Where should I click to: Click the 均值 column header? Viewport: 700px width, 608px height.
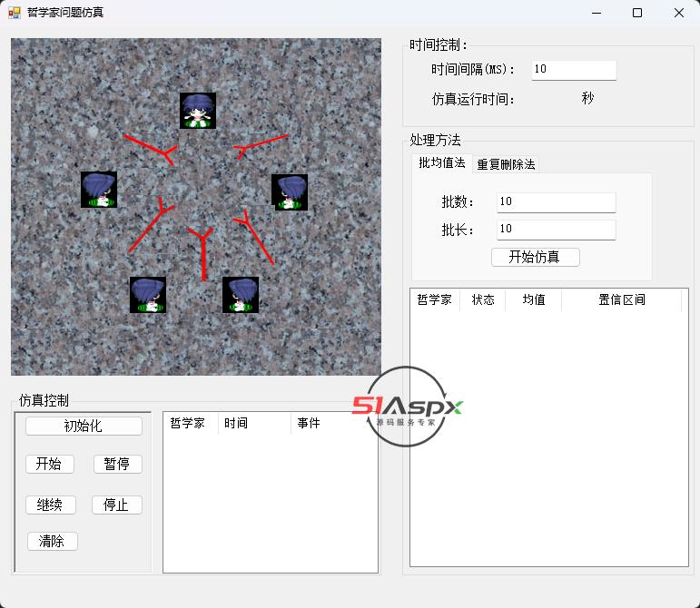coord(534,299)
